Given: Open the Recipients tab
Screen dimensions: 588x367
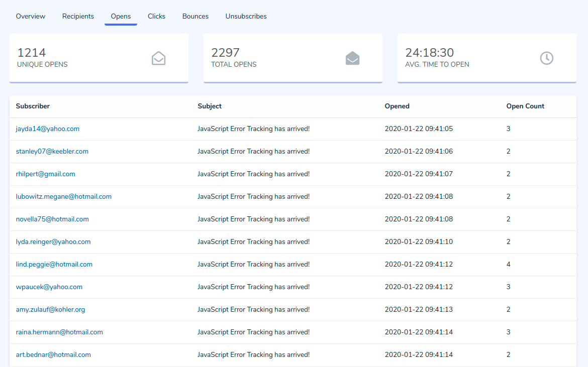Looking at the screenshot, I should [78, 16].
